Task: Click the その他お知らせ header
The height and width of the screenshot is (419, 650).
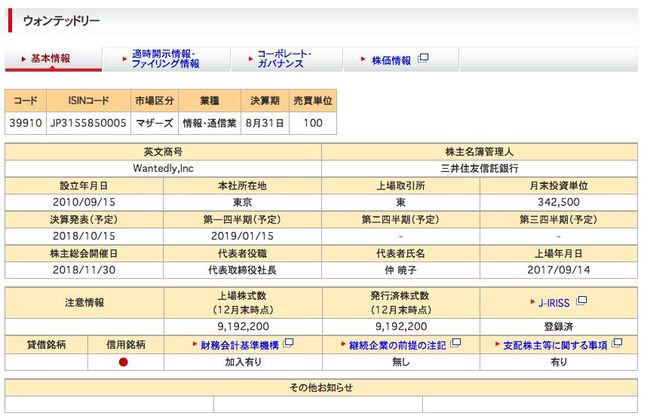Action: (x=321, y=388)
